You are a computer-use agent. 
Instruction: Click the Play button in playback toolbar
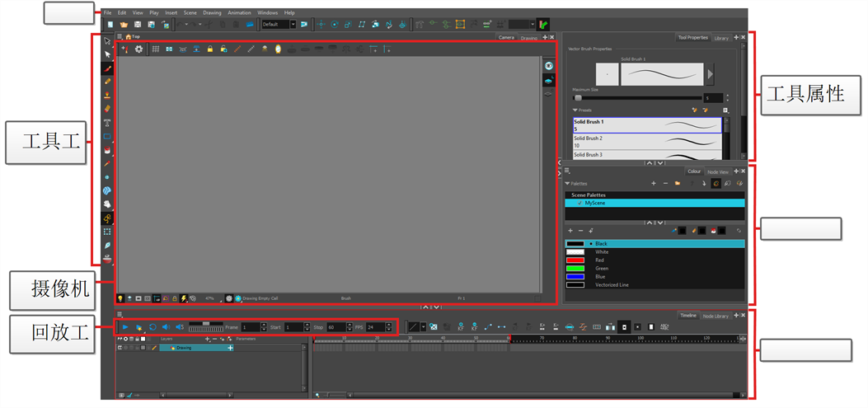[x=125, y=327]
